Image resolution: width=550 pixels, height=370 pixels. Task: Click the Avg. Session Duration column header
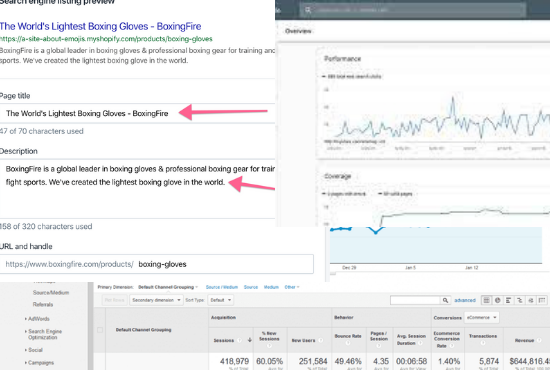[411, 339]
